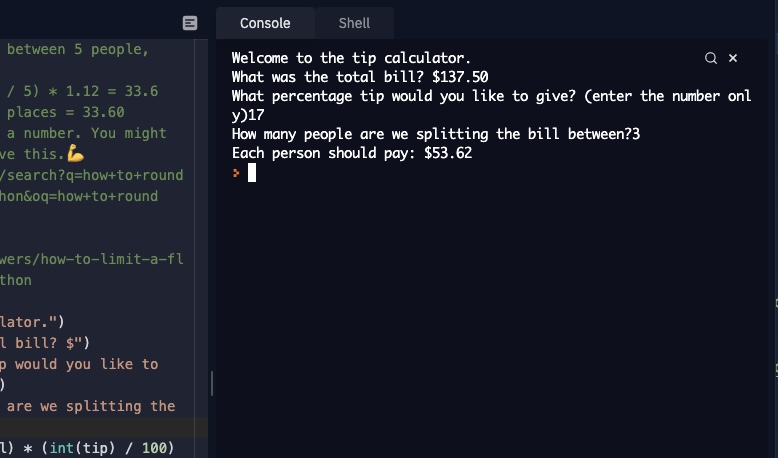
Task: Open the search?q=how+to+round link in editor
Action: tap(94, 175)
